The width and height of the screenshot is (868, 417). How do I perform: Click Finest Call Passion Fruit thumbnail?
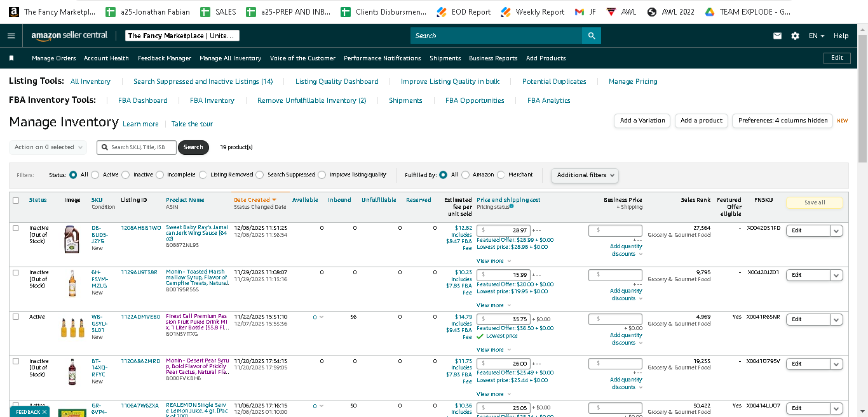(72, 327)
